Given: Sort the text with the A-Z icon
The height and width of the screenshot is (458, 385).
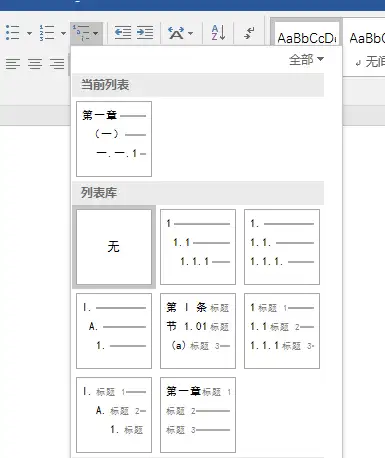Looking at the screenshot, I should point(218,33).
